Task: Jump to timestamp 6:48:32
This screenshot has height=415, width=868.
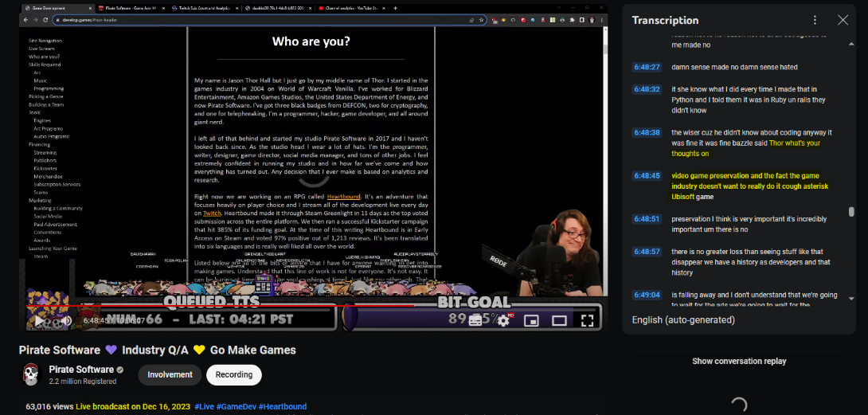Action: 647,89
